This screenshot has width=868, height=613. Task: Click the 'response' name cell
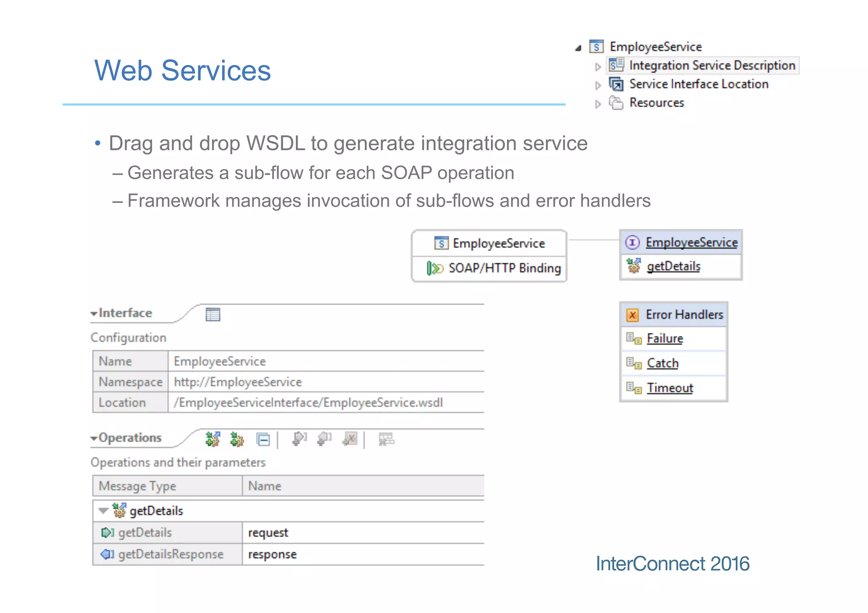click(363, 554)
